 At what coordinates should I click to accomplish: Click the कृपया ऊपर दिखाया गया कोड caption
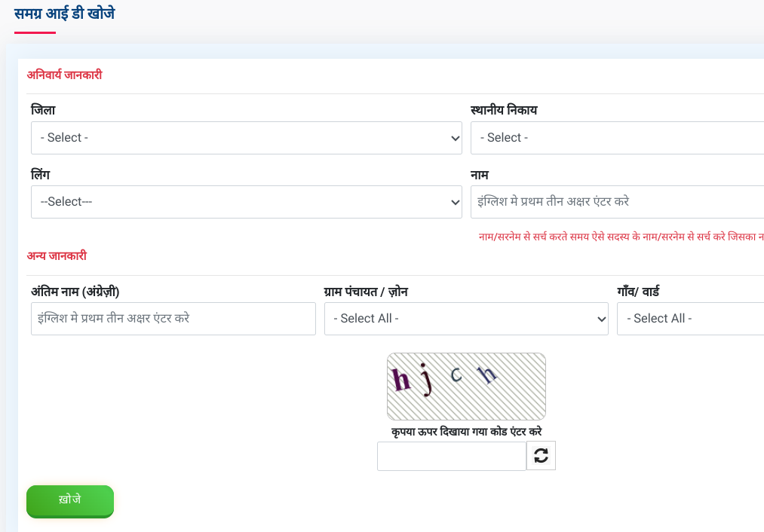pyautogui.click(x=466, y=431)
